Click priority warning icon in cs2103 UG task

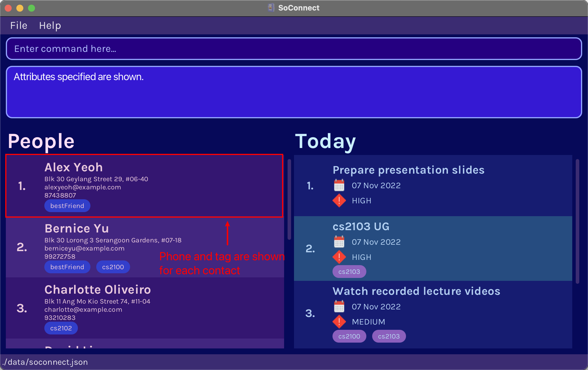coord(339,257)
